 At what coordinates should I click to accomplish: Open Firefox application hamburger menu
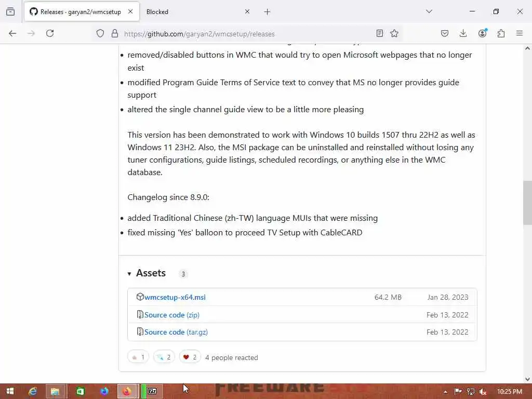click(520, 33)
